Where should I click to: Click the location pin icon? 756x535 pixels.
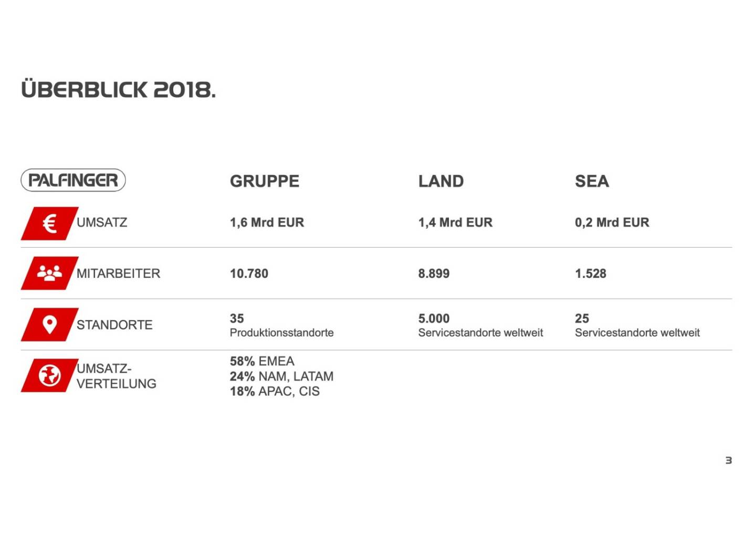[49, 324]
